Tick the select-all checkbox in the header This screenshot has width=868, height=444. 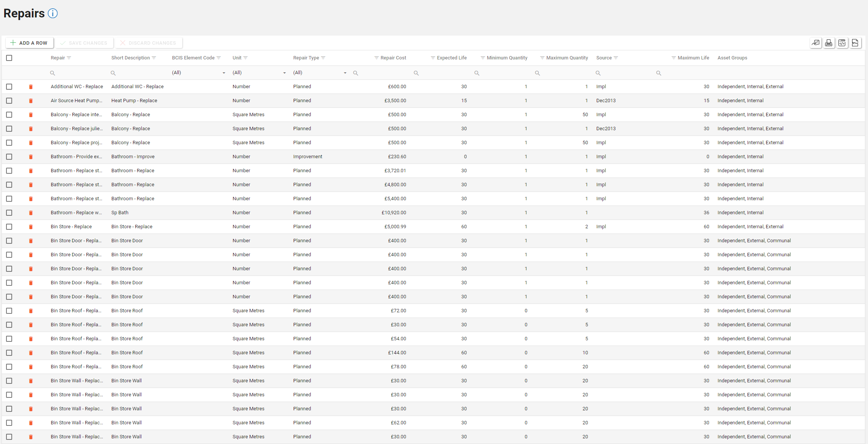coord(9,58)
